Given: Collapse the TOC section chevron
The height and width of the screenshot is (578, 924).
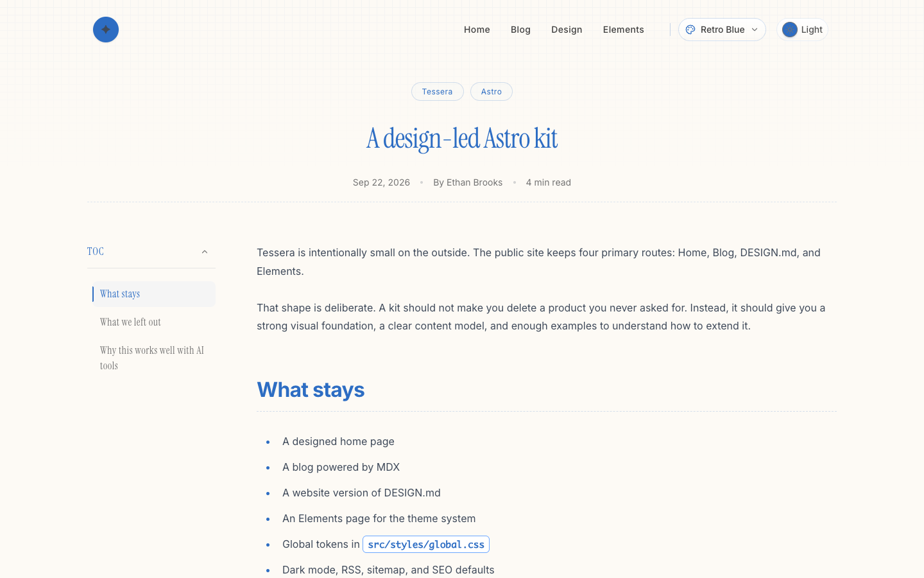Looking at the screenshot, I should click(x=205, y=252).
